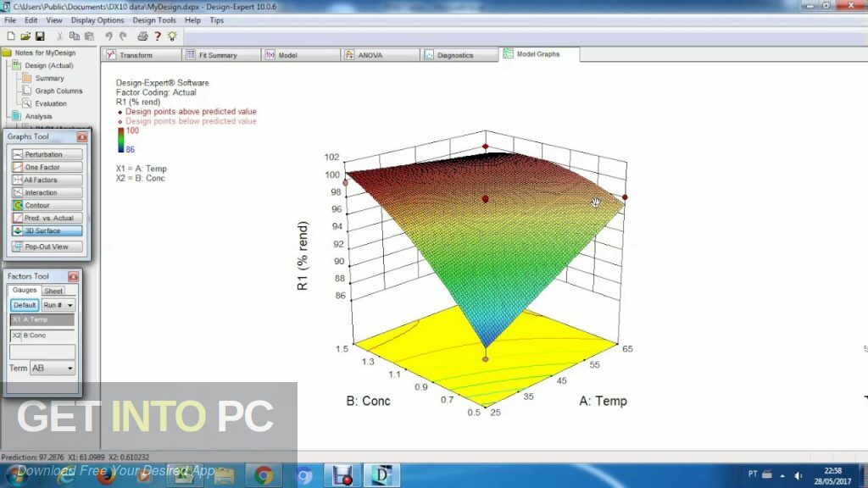Click the Design (Actual) grid icon
Viewport: 868px width, 488px height.
tap(17, 65)
